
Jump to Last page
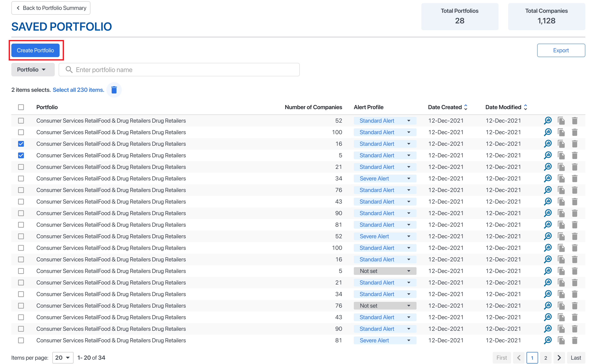pos(576,357)
